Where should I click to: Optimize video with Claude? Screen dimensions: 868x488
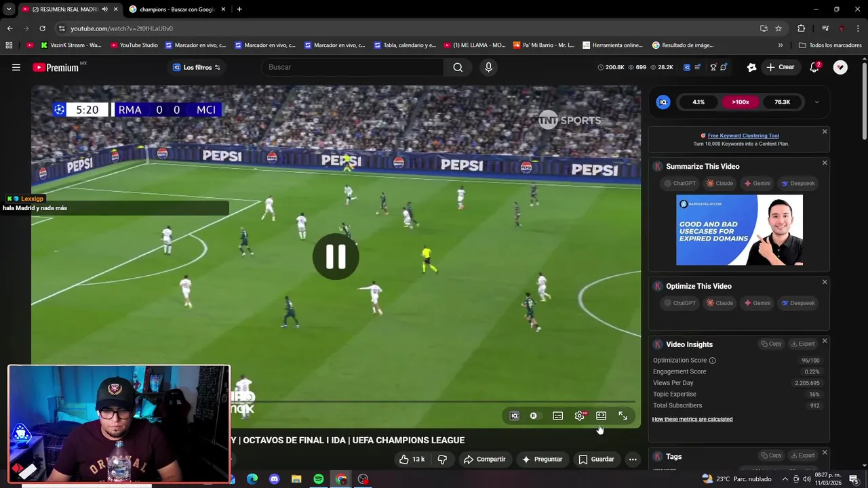719,303
